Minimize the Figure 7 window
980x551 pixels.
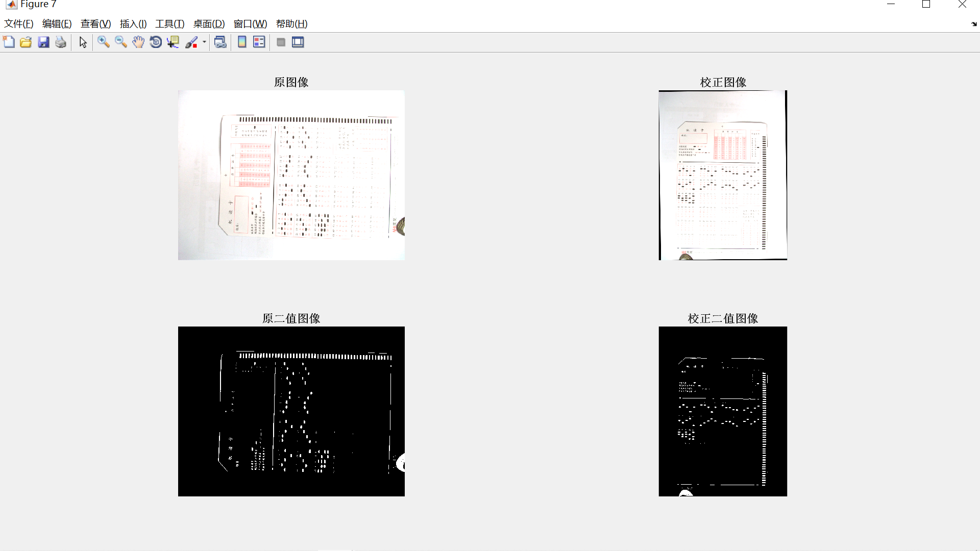click(x=891, y=4)
